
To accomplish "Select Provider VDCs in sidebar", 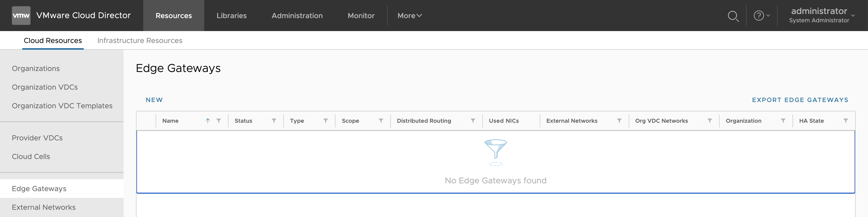I will point(37,138).
